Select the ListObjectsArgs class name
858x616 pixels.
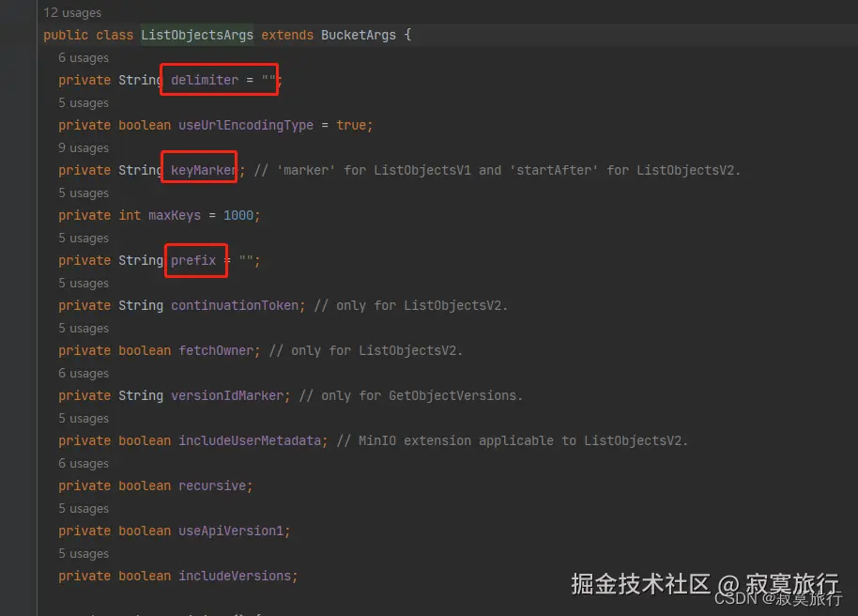(x=197, y=35)
